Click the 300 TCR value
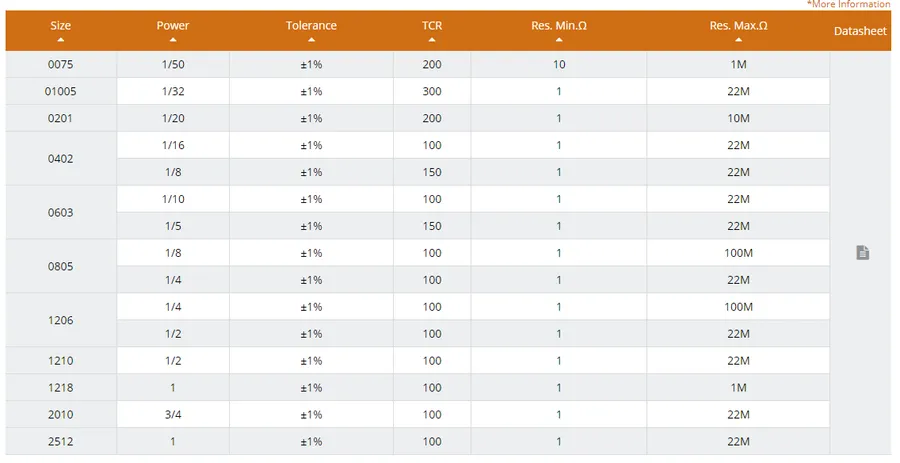This screenshot has width=900, height=463. coord(432,92)
